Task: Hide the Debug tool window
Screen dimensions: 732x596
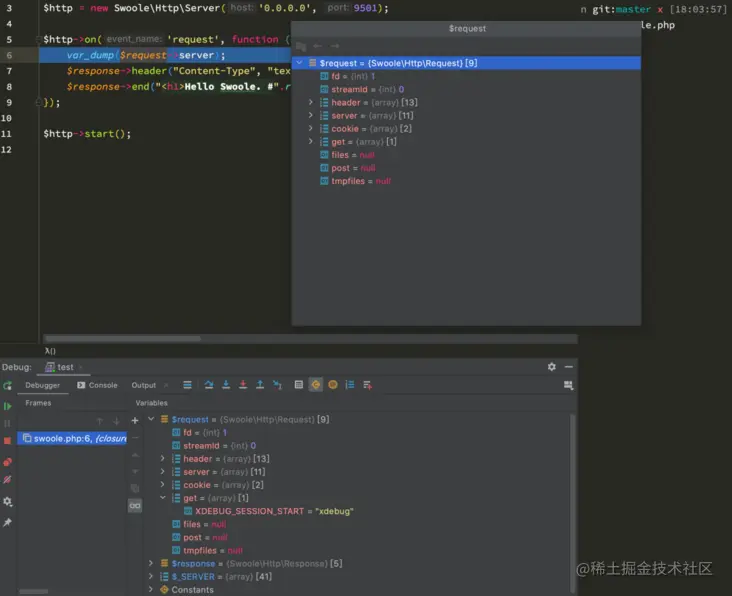Action: 569,367
